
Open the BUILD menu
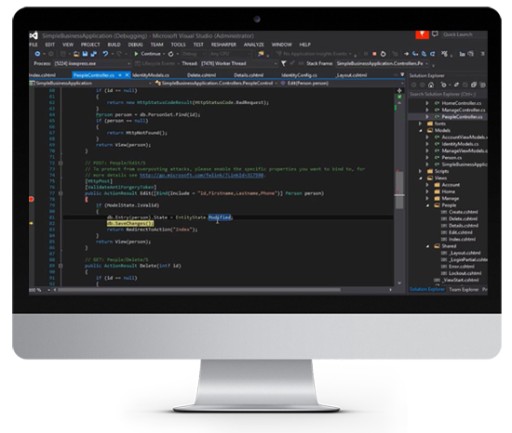(114, 44)
